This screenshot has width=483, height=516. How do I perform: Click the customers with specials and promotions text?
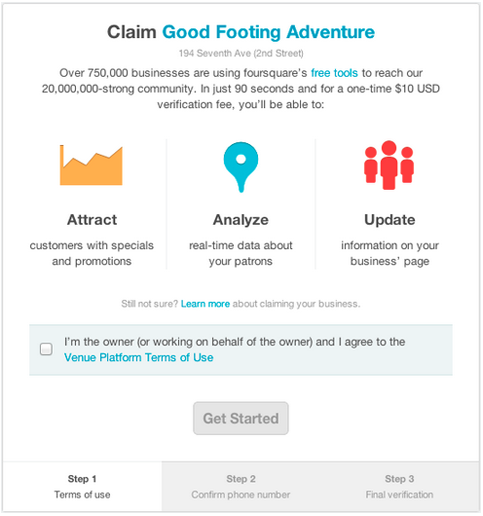tap(92, 253)
